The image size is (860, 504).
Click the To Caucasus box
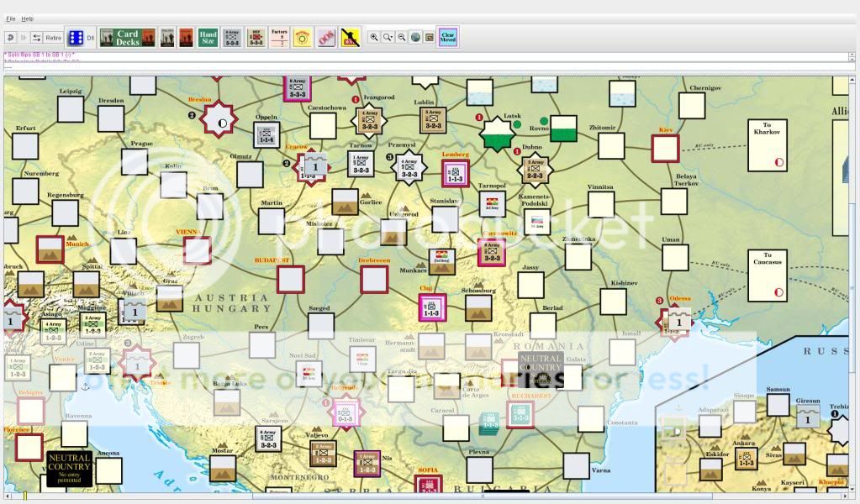click(768, 276)
